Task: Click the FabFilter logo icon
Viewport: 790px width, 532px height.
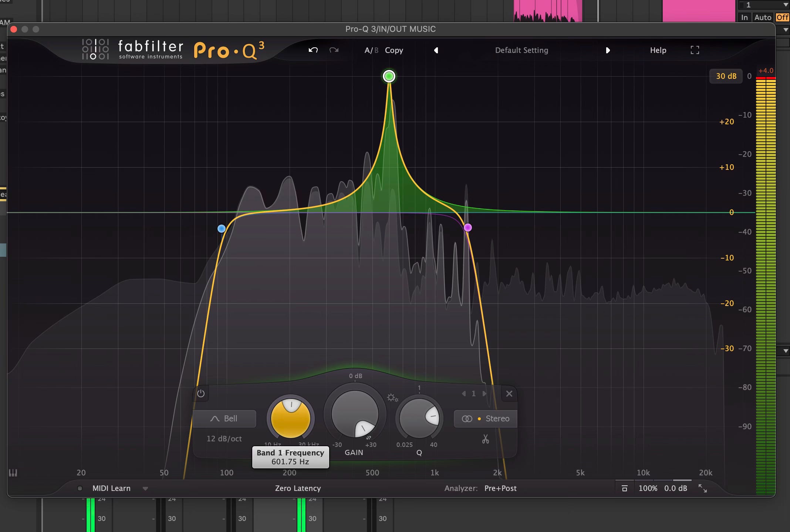Action: pos(95,49)
